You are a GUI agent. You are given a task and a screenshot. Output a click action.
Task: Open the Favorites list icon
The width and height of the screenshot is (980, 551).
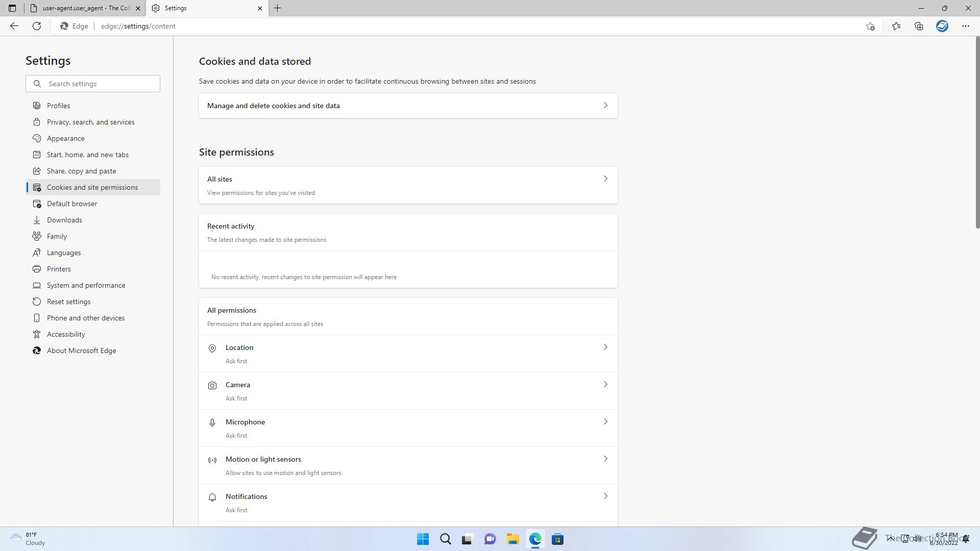coord(896,26)
